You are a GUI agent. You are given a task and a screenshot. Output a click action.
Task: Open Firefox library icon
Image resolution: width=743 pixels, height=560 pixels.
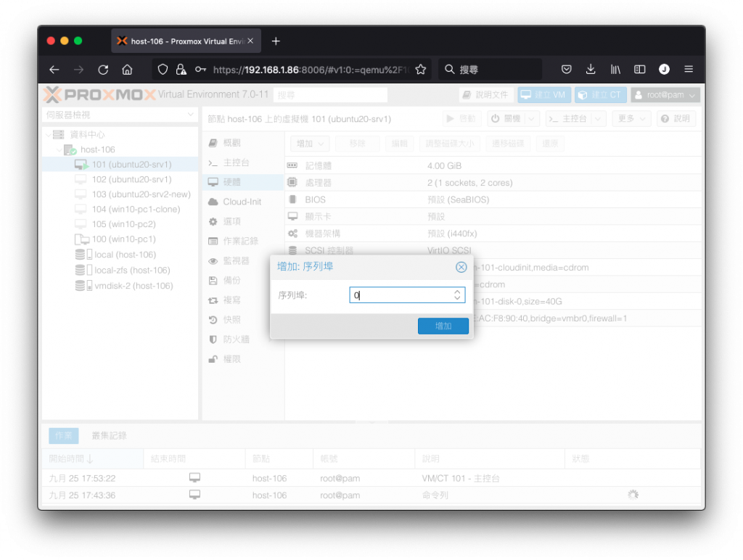coord(615,70)
